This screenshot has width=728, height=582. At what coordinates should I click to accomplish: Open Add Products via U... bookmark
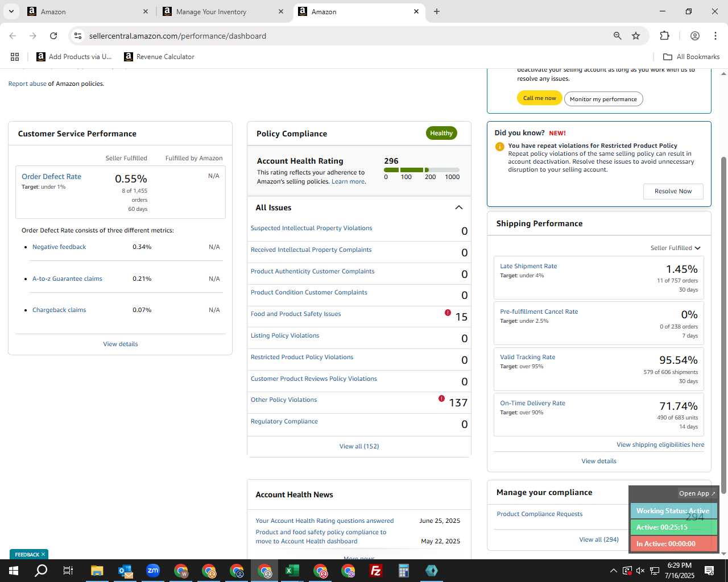(x=74, y=57)
